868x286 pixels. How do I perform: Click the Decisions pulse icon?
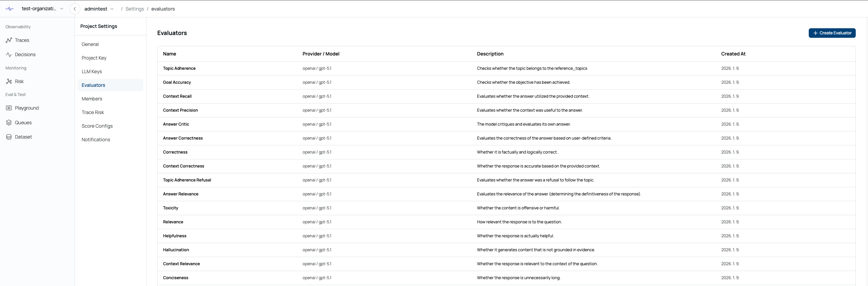[9, 54]
